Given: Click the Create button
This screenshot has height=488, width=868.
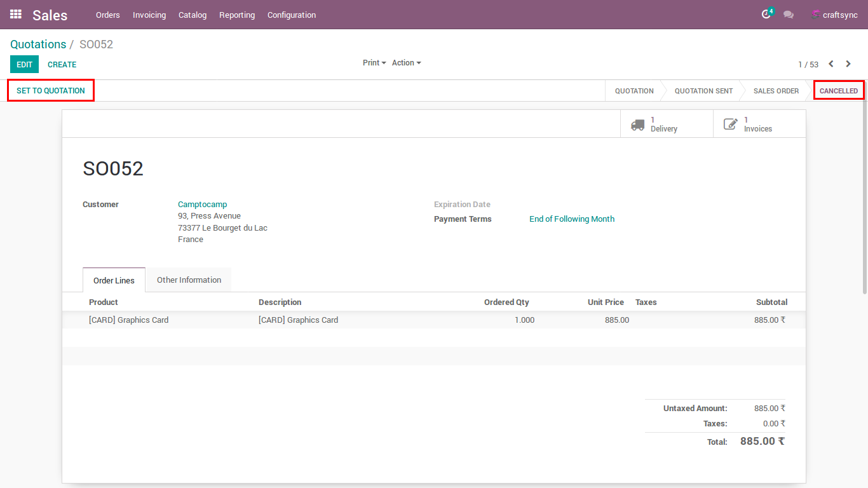Looking at the screenshot, I should click(62, 64).
